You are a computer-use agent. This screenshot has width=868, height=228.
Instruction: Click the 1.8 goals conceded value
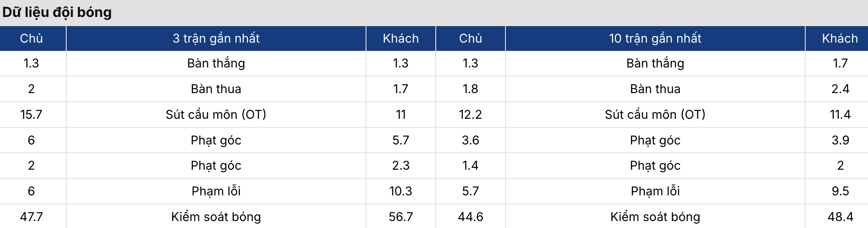[470, 89]
